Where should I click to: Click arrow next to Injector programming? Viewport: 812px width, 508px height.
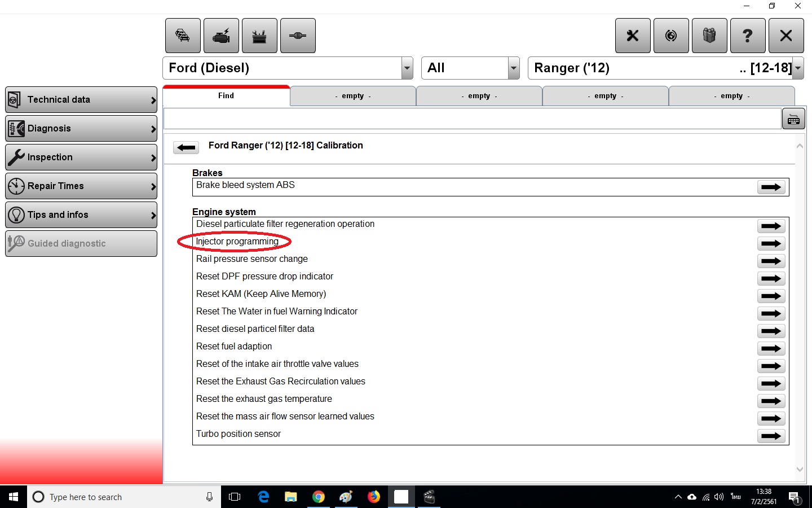tap(771, 244)
